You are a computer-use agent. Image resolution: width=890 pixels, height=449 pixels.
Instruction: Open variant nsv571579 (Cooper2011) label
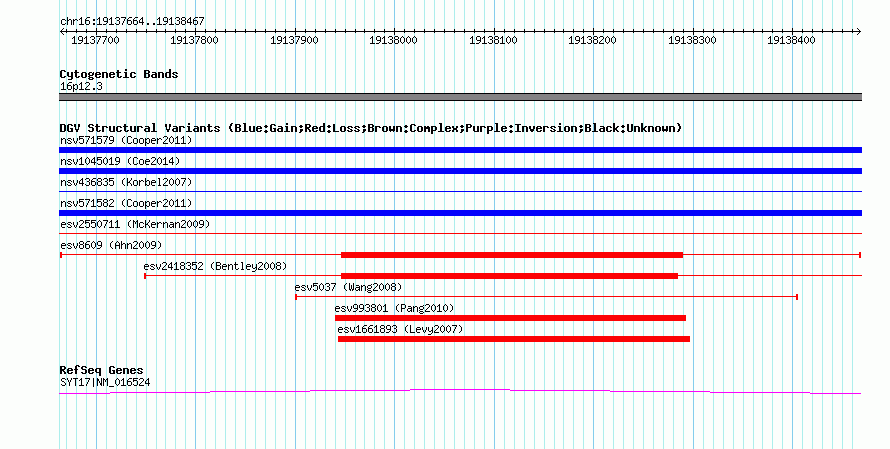point(126,140)
